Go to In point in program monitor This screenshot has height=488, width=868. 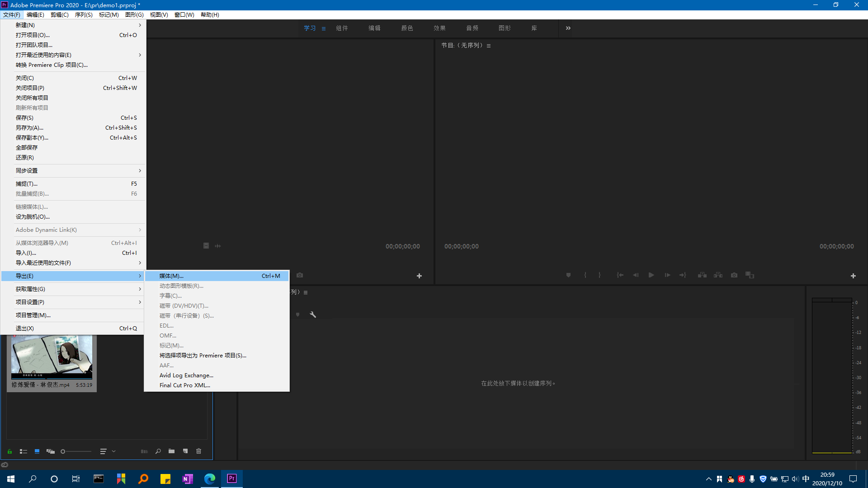click(620, 275)
